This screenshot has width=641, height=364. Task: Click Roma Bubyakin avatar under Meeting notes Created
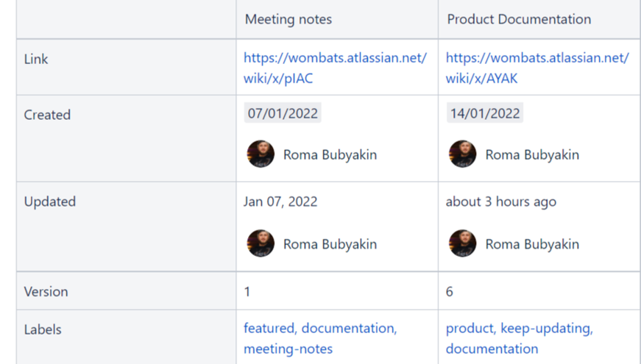tap(261, 154)
